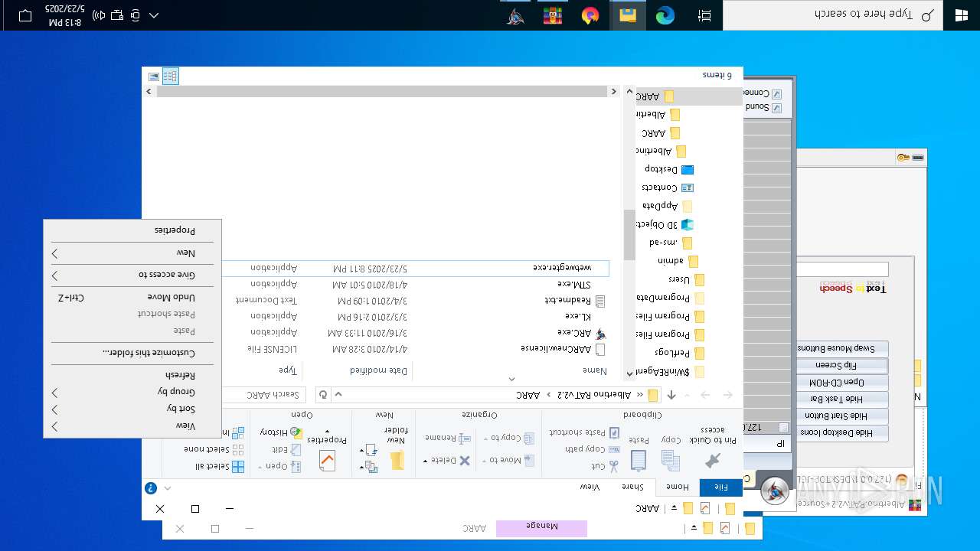Switch to large icons view using the status bar toggle
This screenshot has width=980, height=551.
(x=154, y=76)
